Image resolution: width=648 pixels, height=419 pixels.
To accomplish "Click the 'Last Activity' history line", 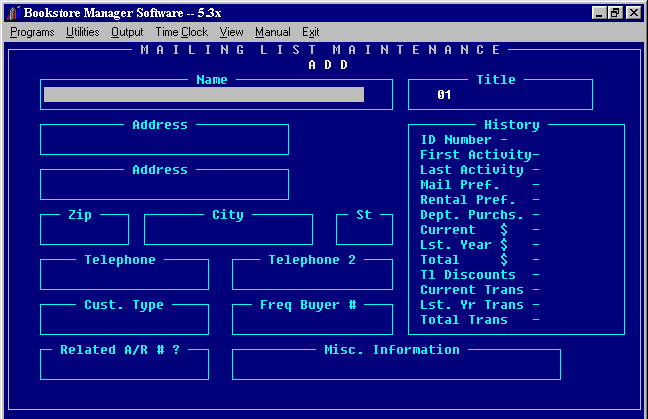I will click(480, 170).
